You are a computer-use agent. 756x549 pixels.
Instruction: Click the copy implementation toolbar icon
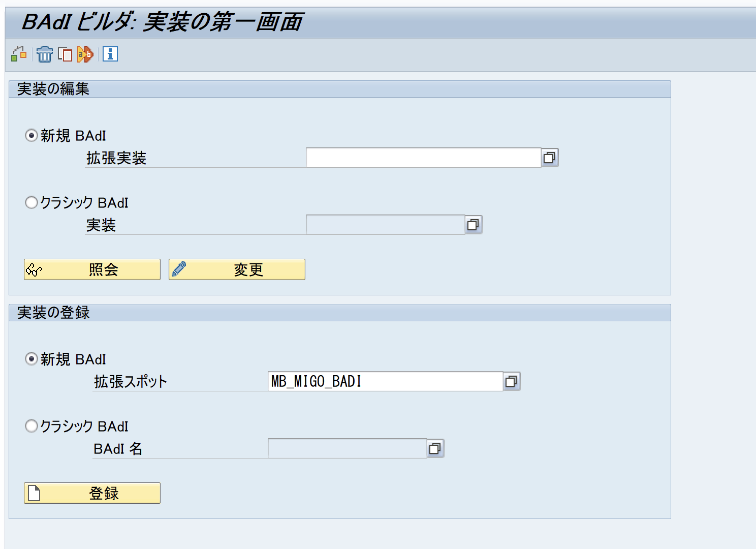[x=65, y=54]
